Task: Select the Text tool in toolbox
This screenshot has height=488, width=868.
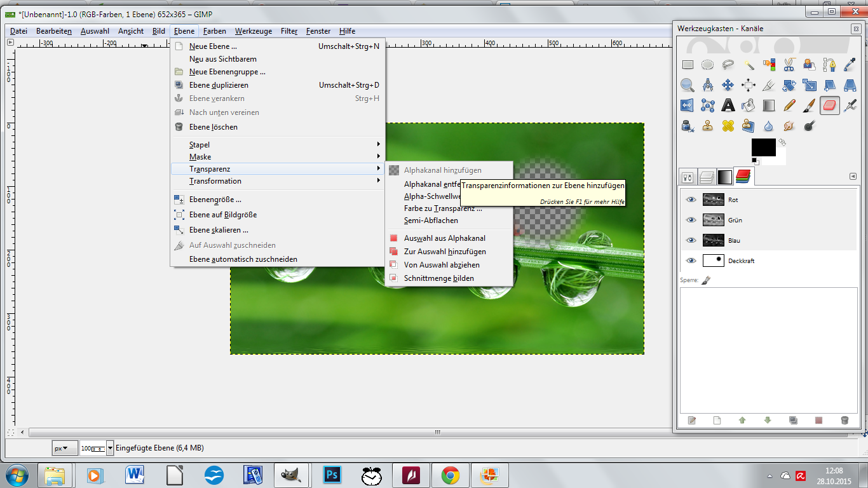Action: pos(728,105)
